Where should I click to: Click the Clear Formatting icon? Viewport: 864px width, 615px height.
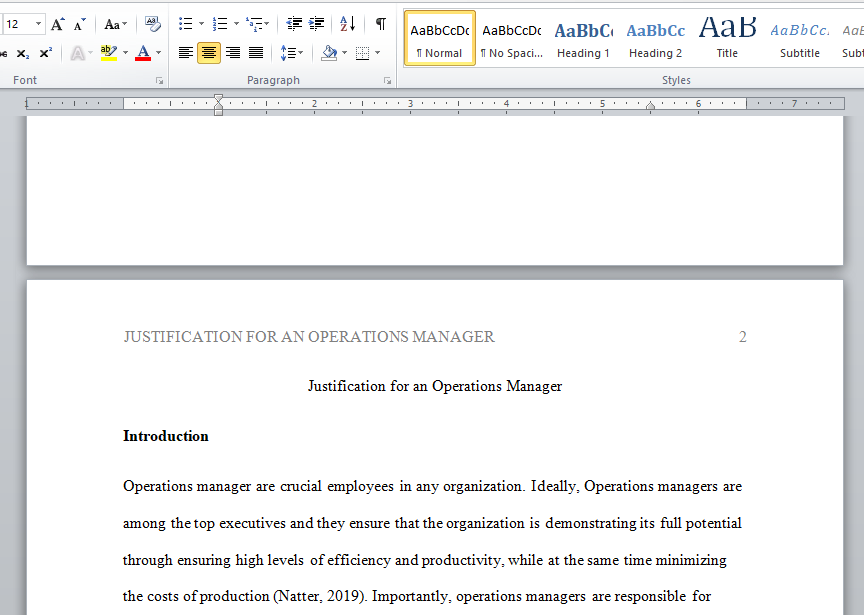[x=153, y=24]
